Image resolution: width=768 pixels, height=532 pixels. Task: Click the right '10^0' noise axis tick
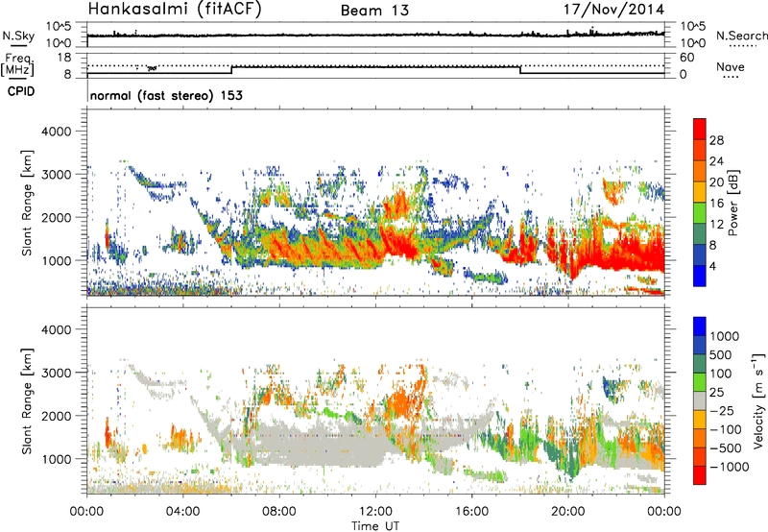[x=692, y=43]
